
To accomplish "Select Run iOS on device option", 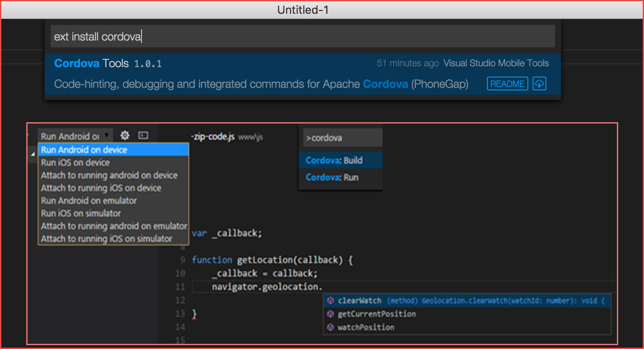I will pyautogui.click(x=114, y=163).
